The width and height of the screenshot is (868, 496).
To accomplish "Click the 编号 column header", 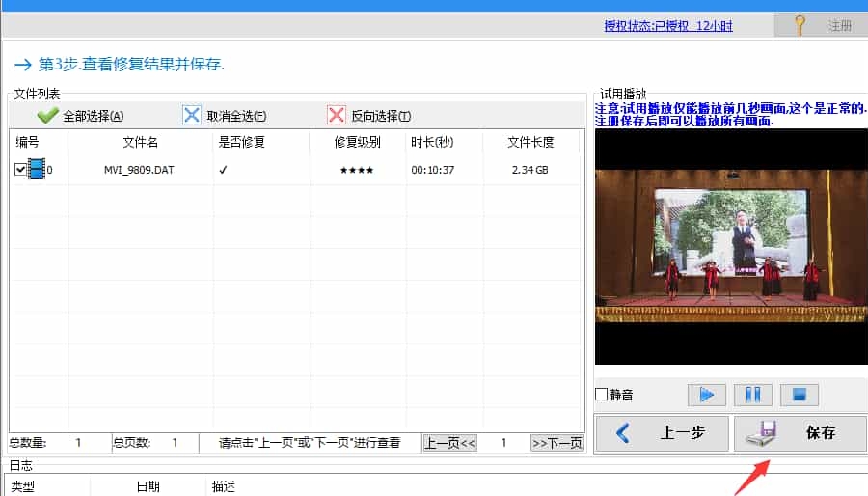I will coord(27,142).
